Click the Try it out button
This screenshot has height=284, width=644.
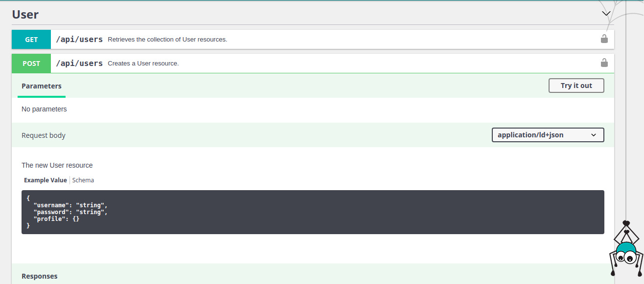[x=576, y=86]
